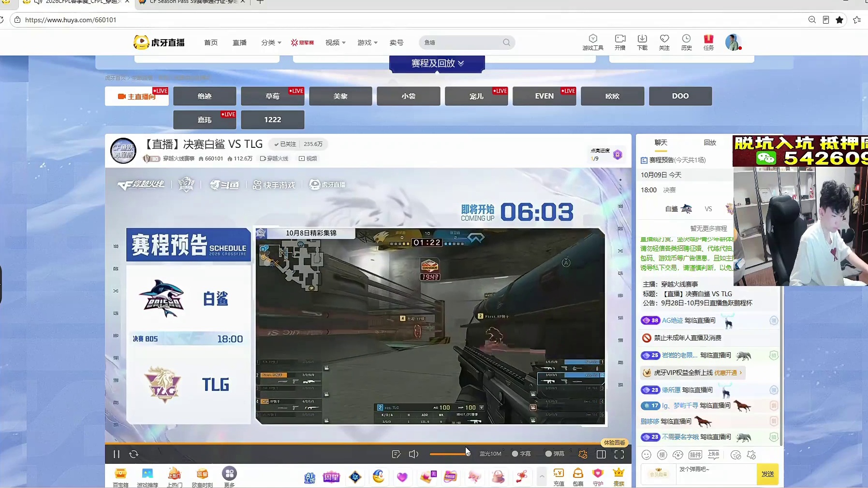Open the emoji smiley icon in chat
This screenshot has height=488, width=868.
647,455
